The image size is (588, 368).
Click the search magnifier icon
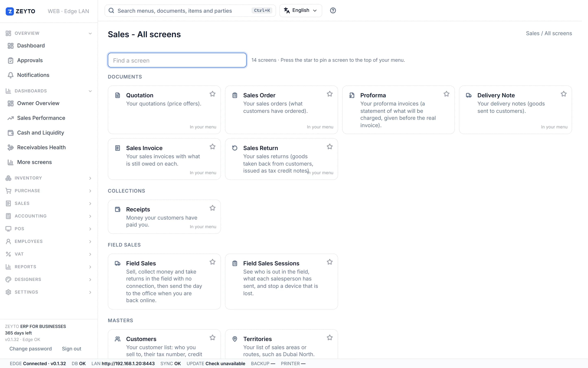tap(111, 10)
